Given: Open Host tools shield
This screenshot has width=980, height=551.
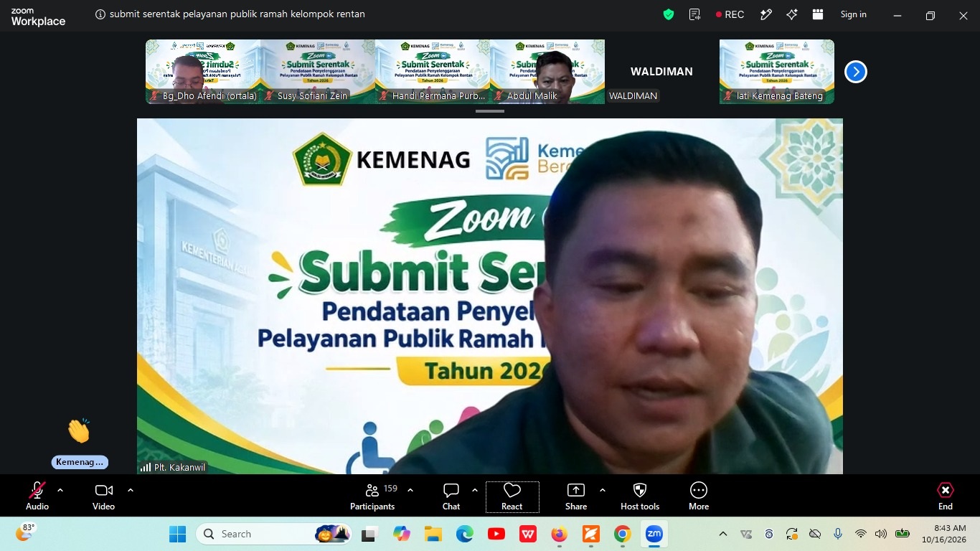Looking at the screenshot, I should [640, 496].
